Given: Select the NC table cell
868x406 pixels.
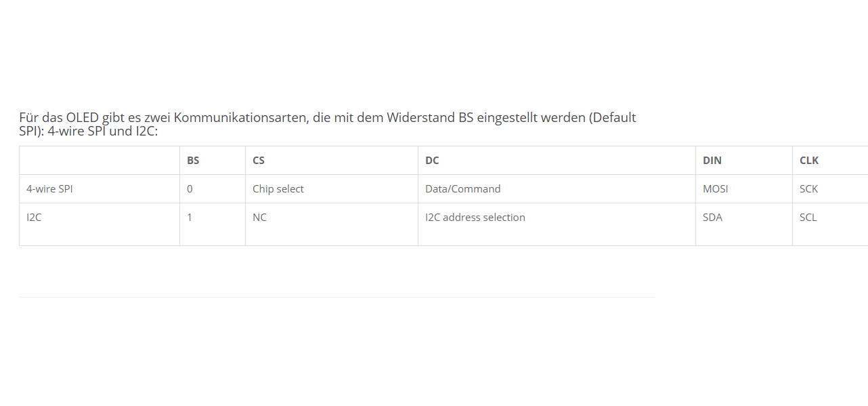Looking at the screenshot, I should [x=260, y=218].
